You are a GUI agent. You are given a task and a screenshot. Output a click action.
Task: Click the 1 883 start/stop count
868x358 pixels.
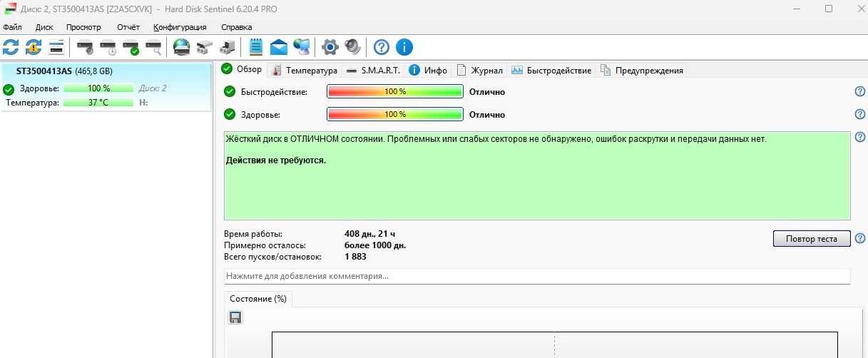(x=355, y=257)
